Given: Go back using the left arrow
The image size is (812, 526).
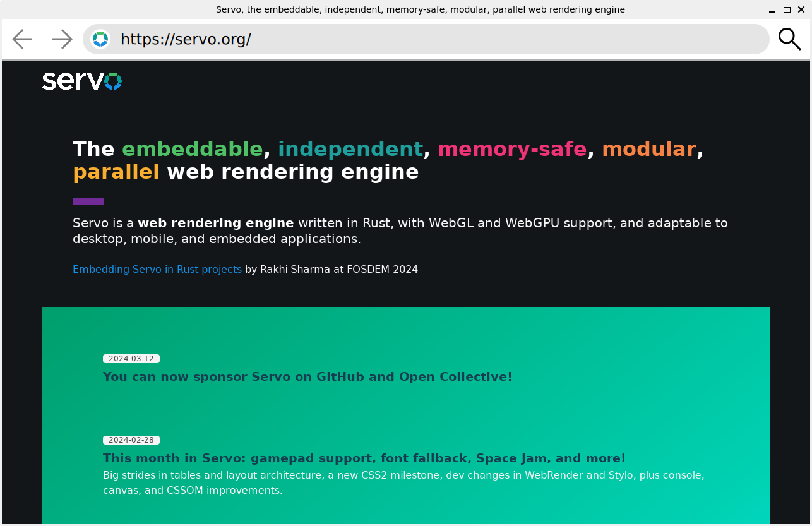Looking at the screenshot, I should pos(22,39).
